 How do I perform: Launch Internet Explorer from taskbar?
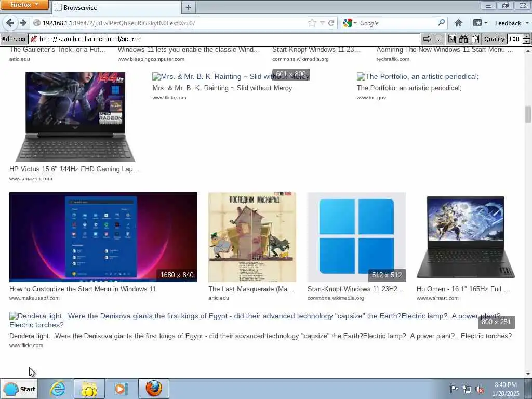coord(57,389)
